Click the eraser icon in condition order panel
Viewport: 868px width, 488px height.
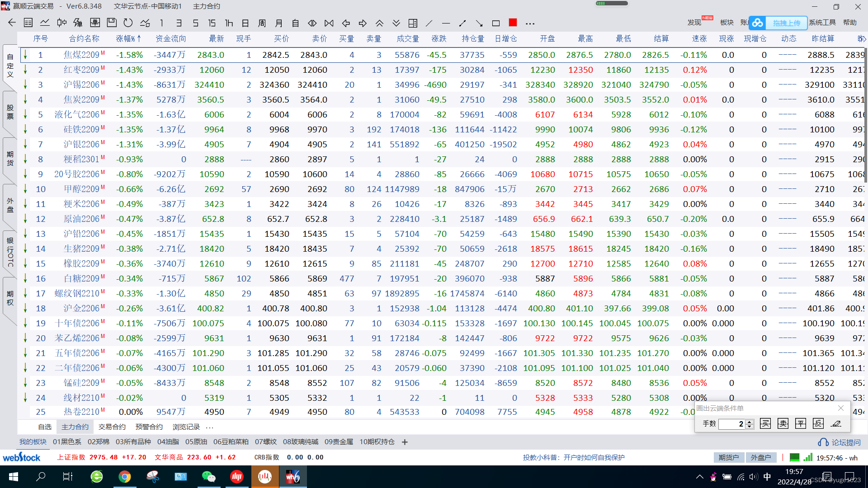pyautogui.click(x=836, y=423)
